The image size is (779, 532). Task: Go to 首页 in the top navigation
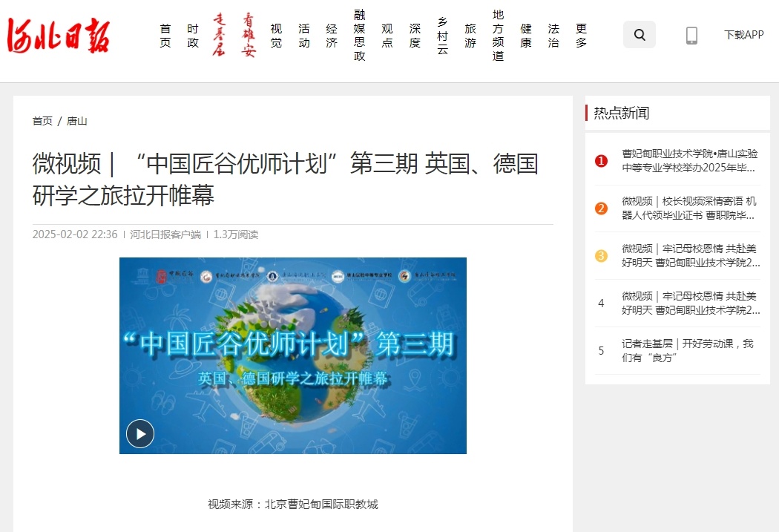(x=165, y=36)
